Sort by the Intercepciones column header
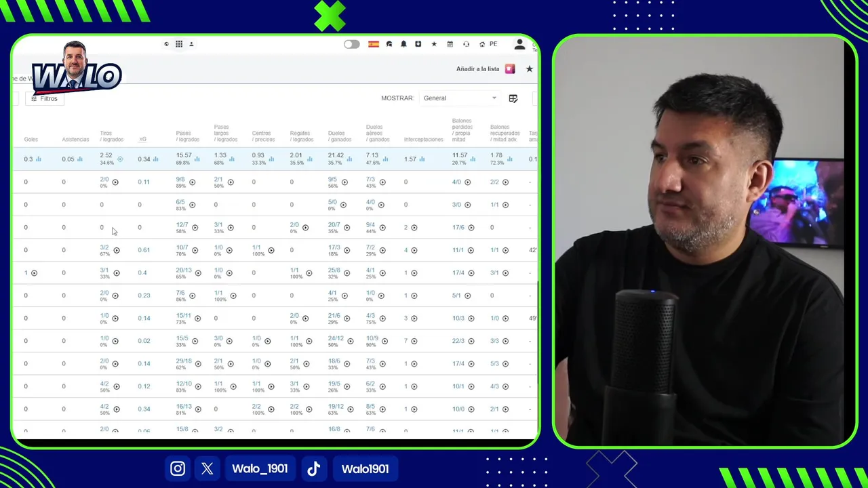868x488 pixels. point(423,140)
